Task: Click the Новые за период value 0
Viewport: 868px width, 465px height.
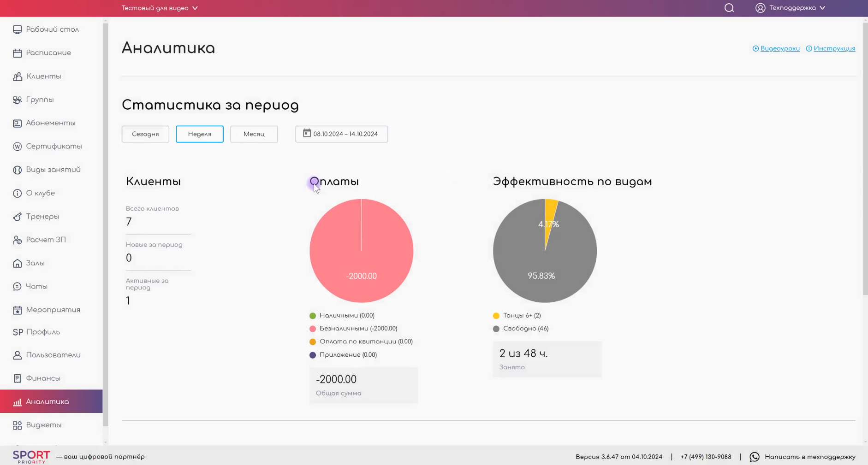Action: pos(129,258)
